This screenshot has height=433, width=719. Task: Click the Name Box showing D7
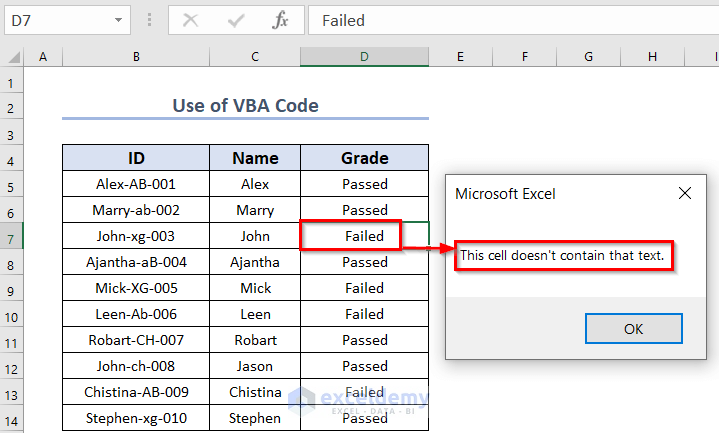click(55, 20)
